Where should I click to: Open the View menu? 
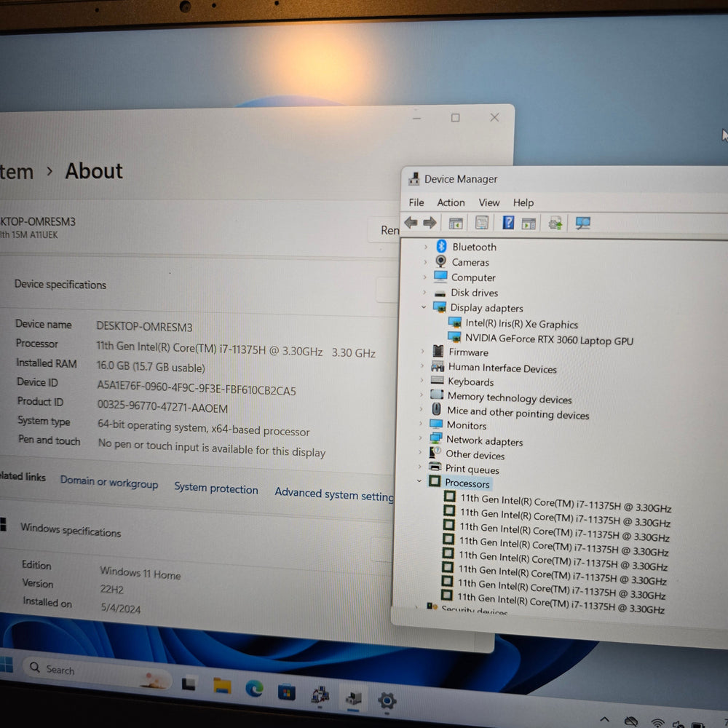(489, 202)
